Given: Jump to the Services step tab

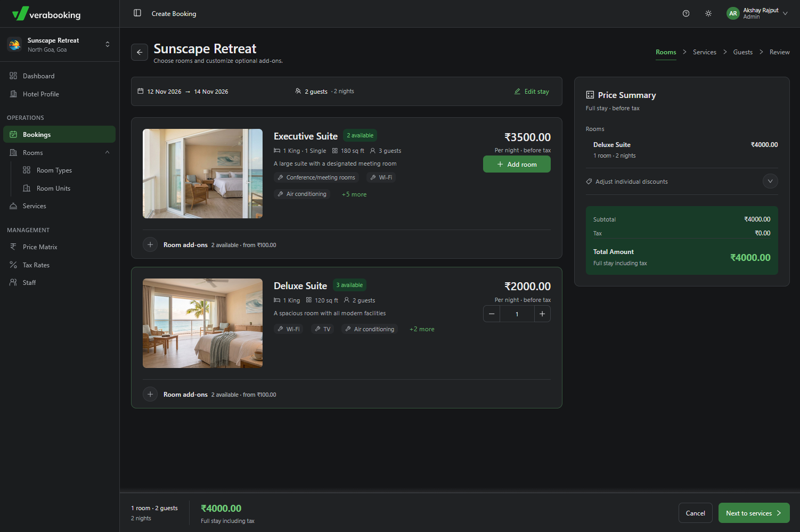Looking at the screenshot, I should pos(705,52).
